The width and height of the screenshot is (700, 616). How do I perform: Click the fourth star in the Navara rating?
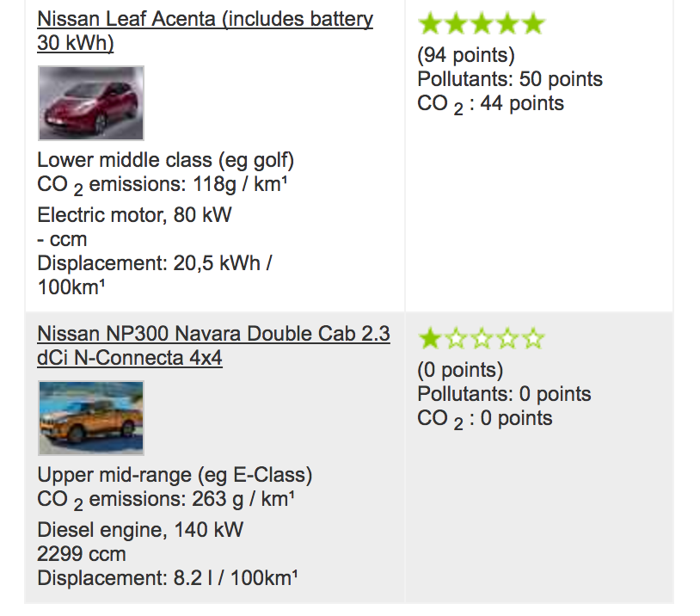point(507,338)
